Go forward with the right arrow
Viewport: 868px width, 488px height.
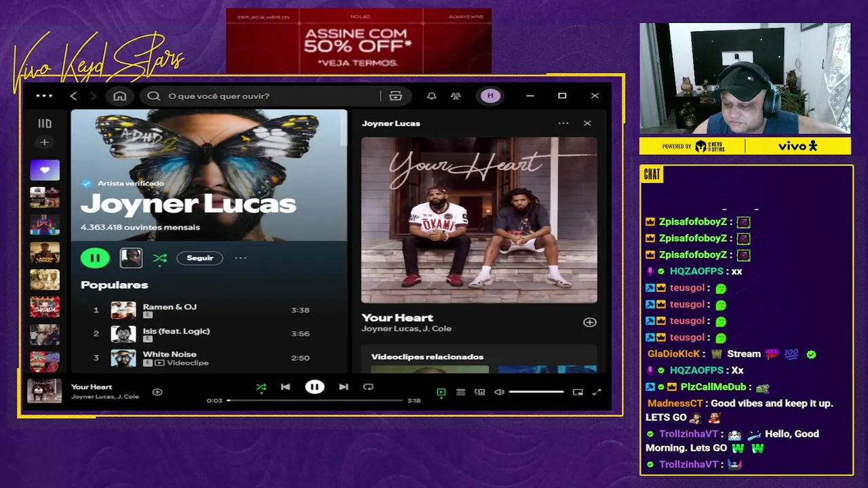tap(94, 96)
